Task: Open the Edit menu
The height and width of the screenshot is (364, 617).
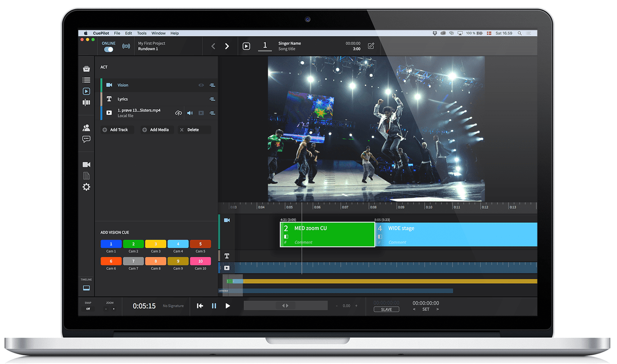Action: [x=129, y=33]
